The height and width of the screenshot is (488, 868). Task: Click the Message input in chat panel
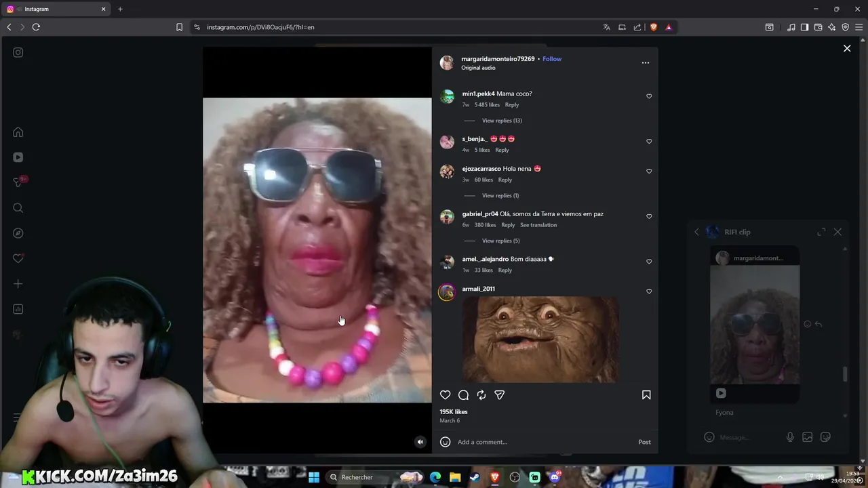[749, 437]
